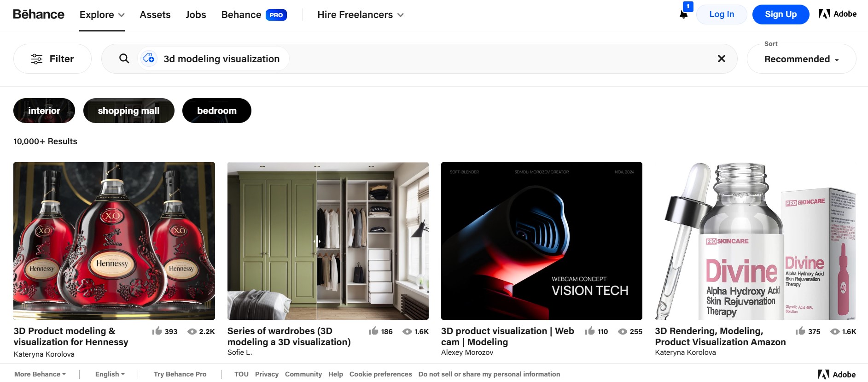Click the views eye icon for Web cam project
Screen dimensions: 868x382
[x=623, y=331]
